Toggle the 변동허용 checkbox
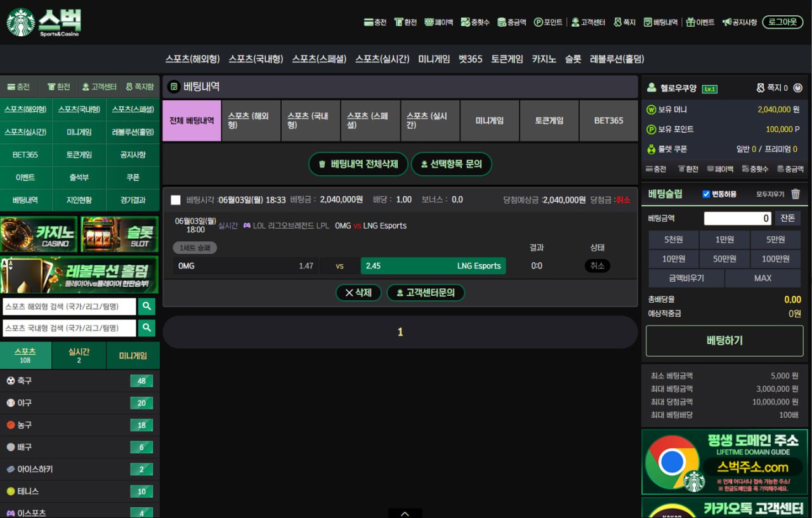Screen dimensions: 812x518 pos(706,194)
